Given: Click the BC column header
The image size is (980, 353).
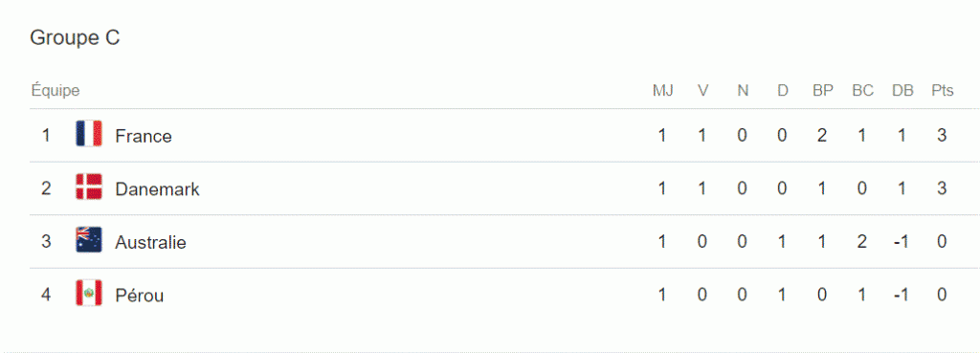Looking at the screenshot, I should pos(862,91).
